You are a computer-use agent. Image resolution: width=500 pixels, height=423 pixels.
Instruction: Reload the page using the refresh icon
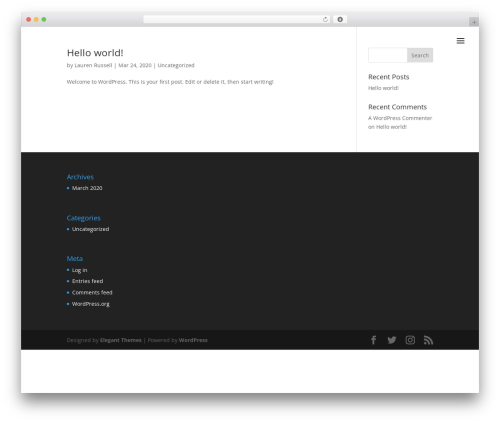pyautogui.click(x=325, y=19)
